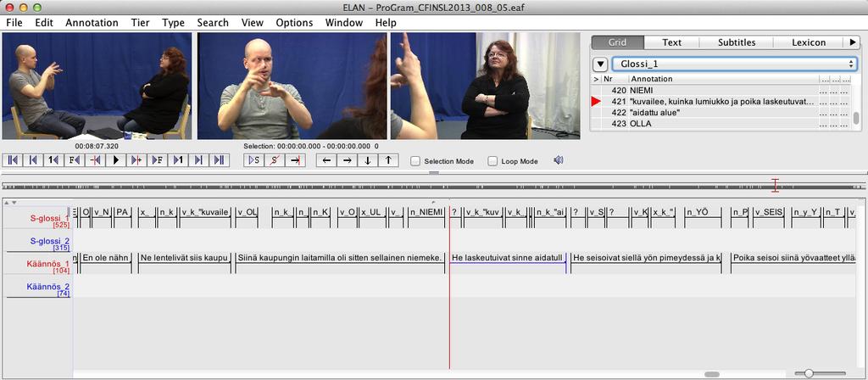This screenshot has width=868, height=380.
Task: Select the n_YÖ annotation on timeline
Action: click(703, 211)
